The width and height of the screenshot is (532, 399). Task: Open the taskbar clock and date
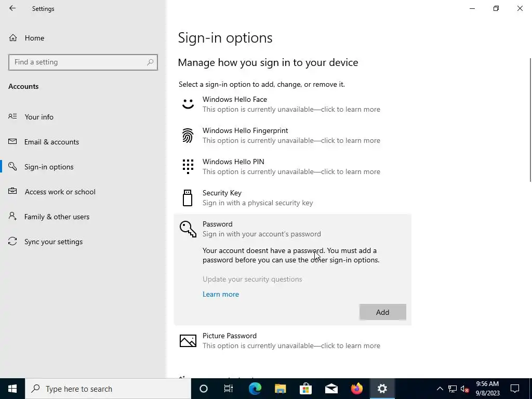(x=487, y=389)
